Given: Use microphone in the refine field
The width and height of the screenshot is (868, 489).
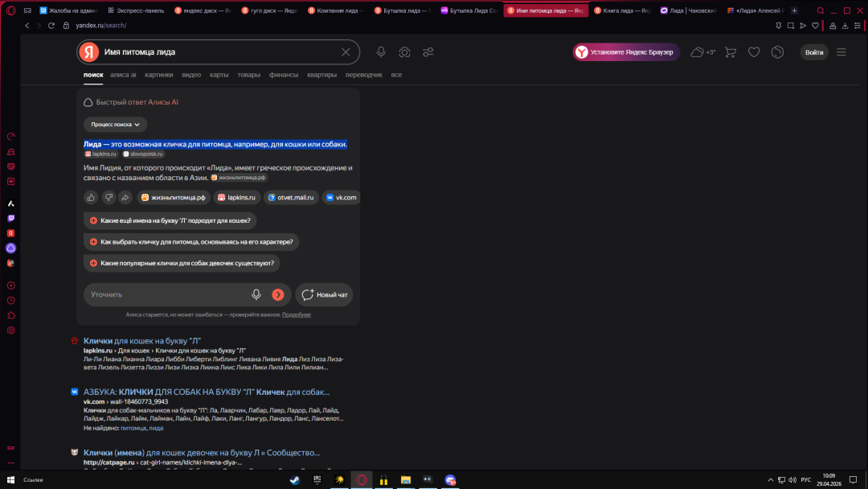Looking at the screenshot, I should 256,294.
